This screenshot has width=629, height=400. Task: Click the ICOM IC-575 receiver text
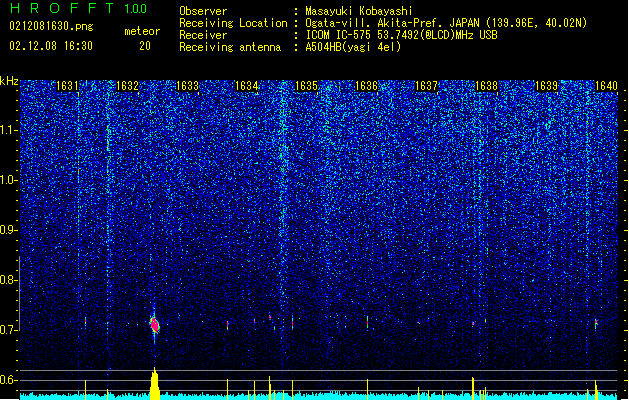pos(401,35)
